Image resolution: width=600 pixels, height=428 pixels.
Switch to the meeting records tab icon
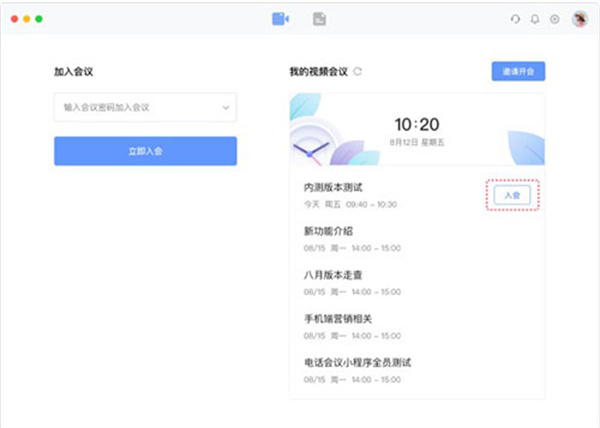[x=319, y=18]
